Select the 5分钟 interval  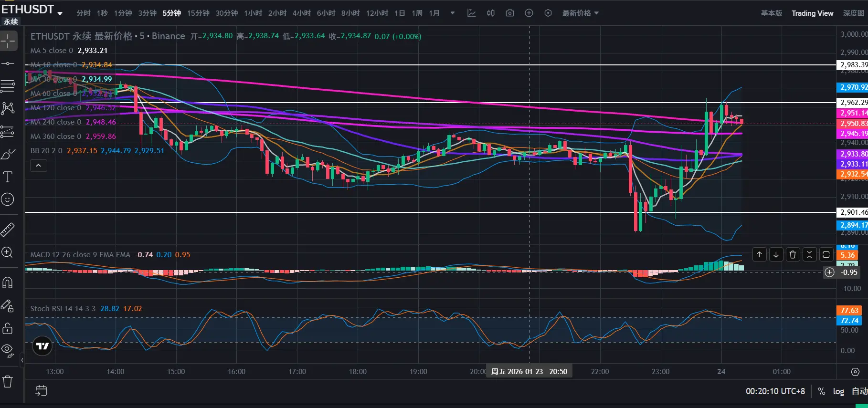pyautogui.click(x=172, y=13)
